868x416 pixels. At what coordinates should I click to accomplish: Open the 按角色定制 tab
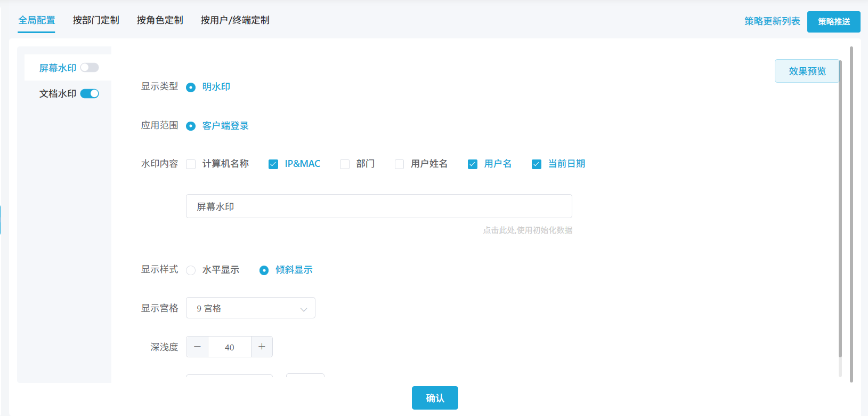point(160,20)
